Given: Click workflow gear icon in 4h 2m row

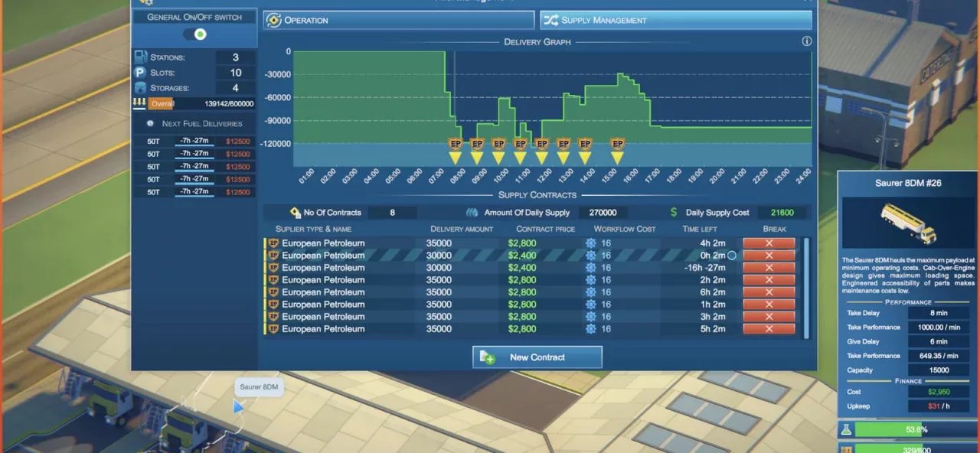Looking at the screenshot, I should (590, 243).
